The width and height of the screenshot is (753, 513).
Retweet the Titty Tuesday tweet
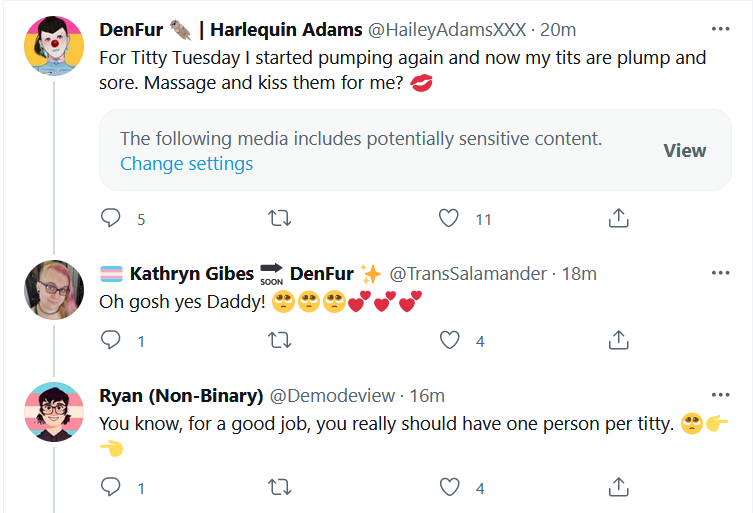[279, 218]
